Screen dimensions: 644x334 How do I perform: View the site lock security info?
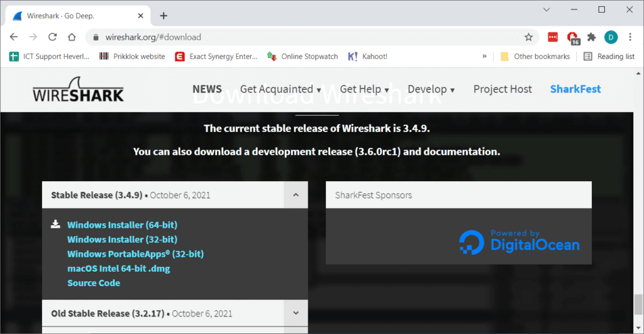tap(96, 37)
